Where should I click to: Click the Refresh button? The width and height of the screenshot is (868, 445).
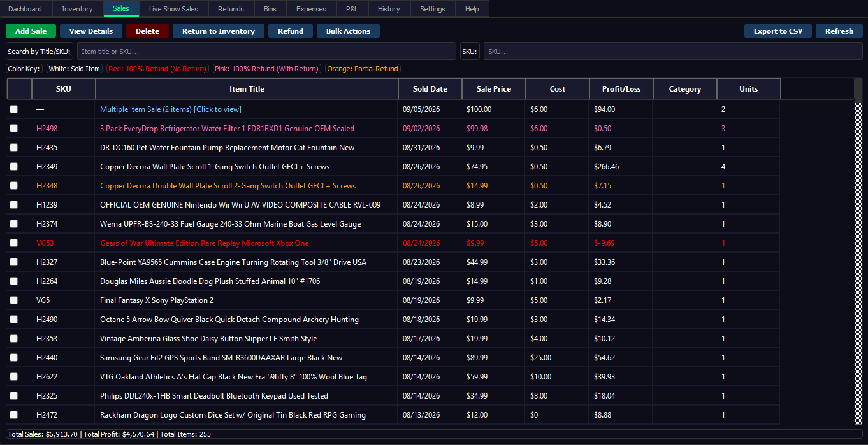pos(839,31)
